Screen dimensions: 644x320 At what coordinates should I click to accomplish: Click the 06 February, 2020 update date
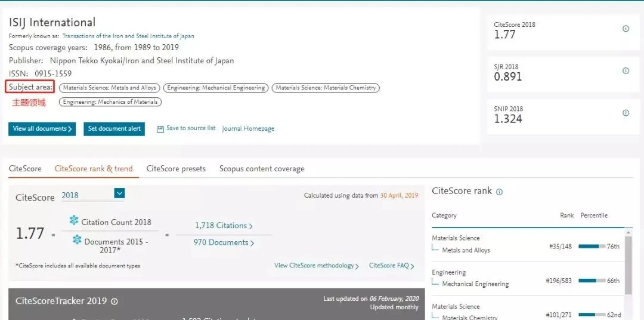click(394, 299)
